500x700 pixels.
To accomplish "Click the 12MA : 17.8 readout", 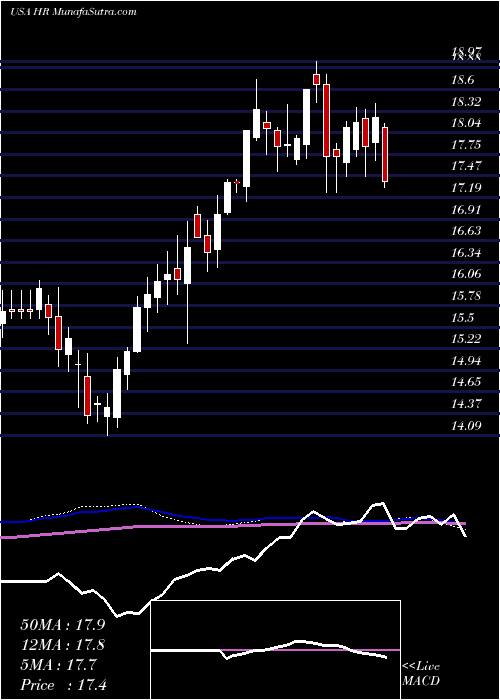I will click(65, 645).
